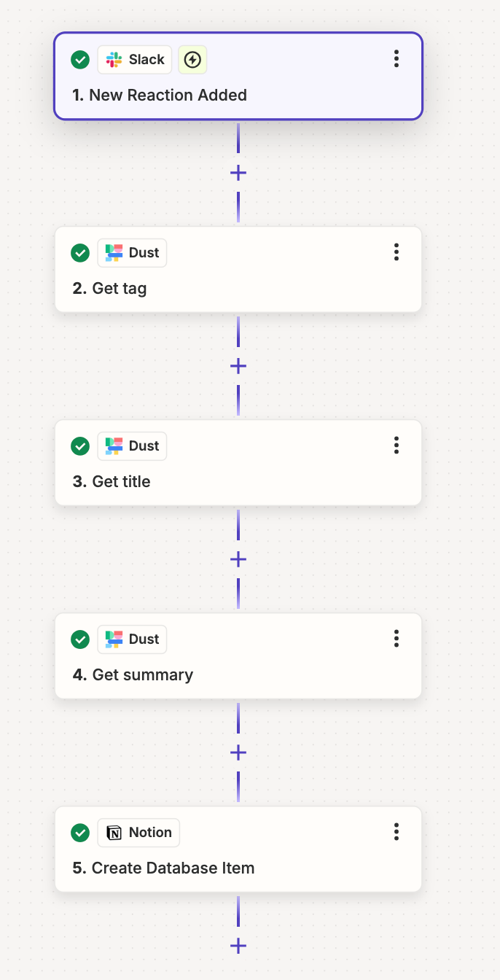This screenshot has height=980, width=500.
Task: Open the three-dot menu on New Reaction Added
Action: tap(397, 59)
